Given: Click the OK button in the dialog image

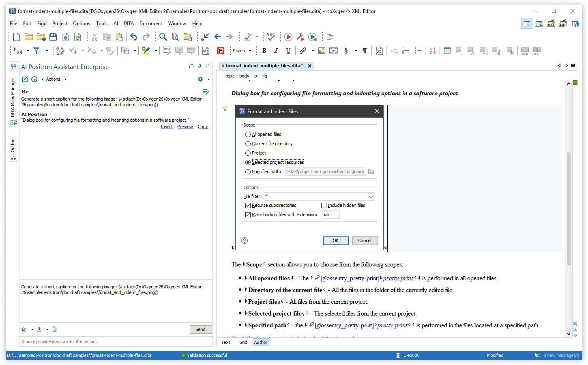Looking at the screenshot, I should click(x=336, y=240).
